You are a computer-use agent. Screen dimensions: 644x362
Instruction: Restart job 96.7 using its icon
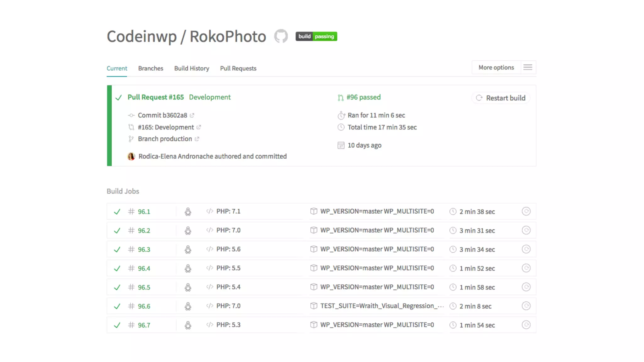point(526,325)
